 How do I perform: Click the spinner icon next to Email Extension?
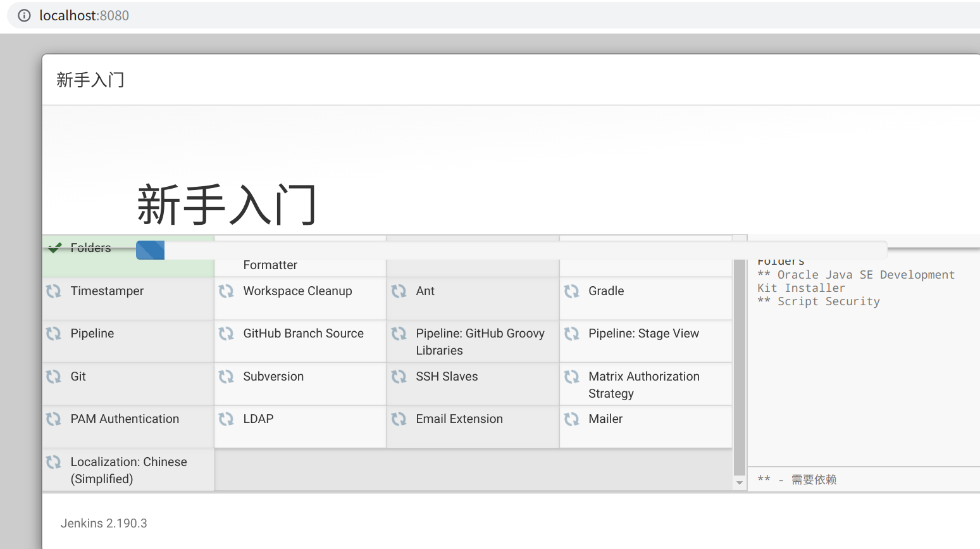tap(399, 419)
